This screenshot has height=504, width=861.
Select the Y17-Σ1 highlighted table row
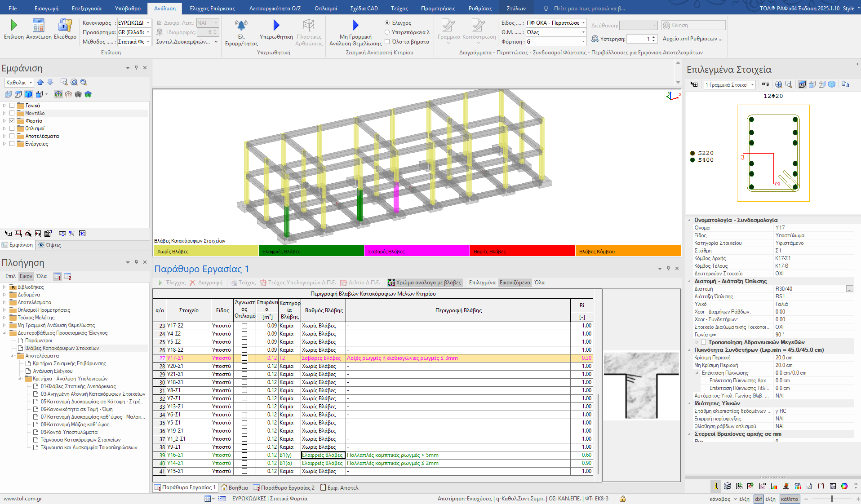[x=189, y=358]
